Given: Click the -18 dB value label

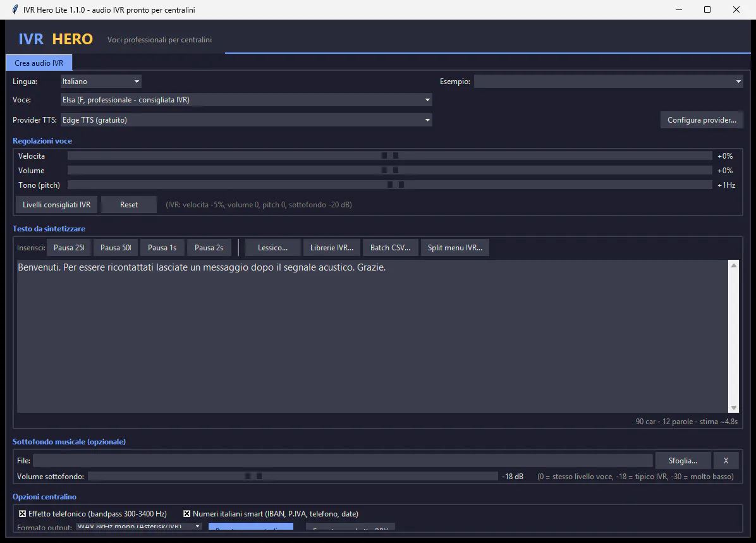Looking at the screenshot, I should tap(513, 477).
